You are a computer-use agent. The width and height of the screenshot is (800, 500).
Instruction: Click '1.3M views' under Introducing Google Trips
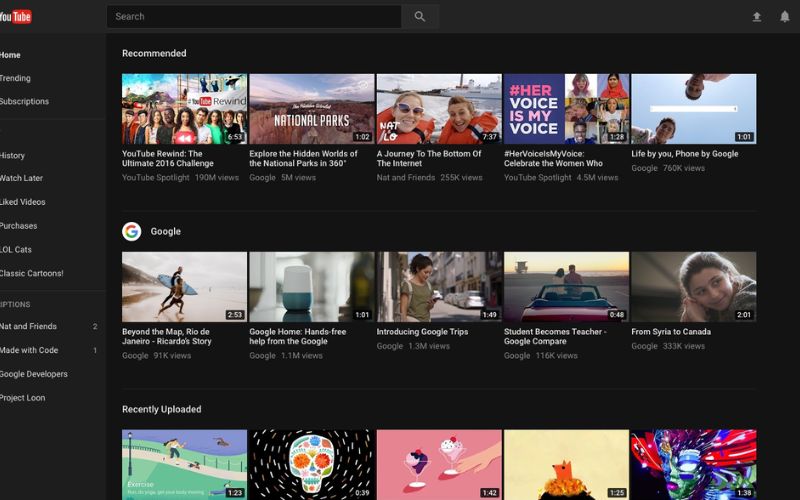429,346
